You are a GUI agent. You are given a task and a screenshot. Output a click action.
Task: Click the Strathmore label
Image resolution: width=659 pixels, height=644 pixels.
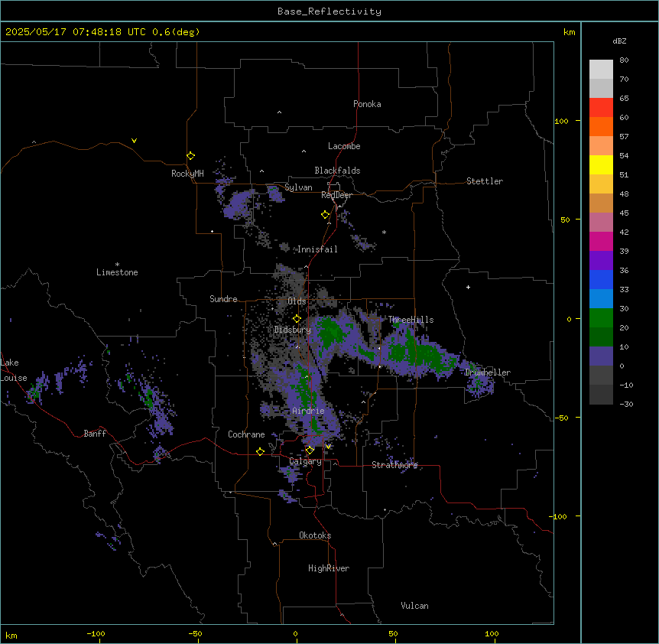394,465
